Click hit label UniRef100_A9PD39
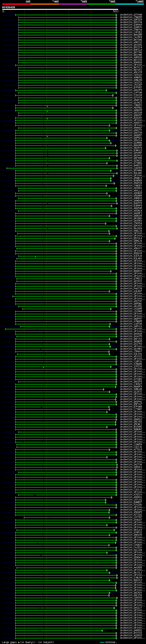 point(131,58)
